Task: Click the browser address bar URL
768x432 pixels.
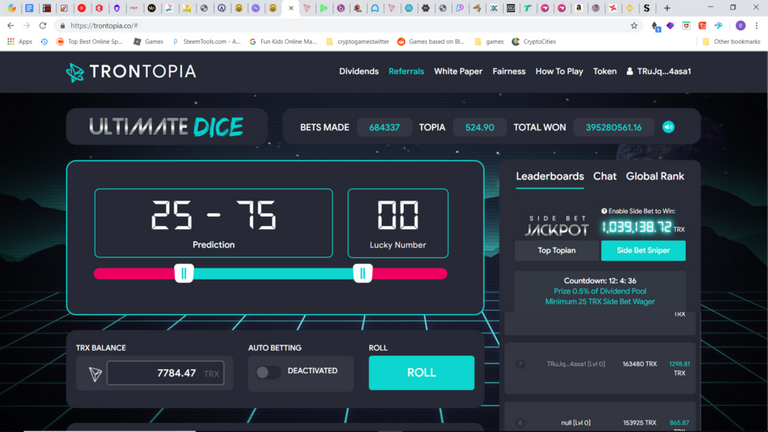Action: [104, 25]
